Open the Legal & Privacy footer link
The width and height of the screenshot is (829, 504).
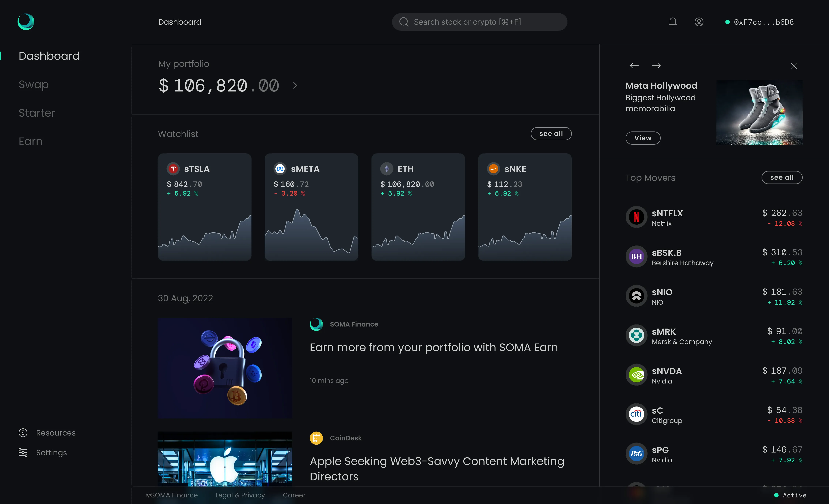[240, 495]
